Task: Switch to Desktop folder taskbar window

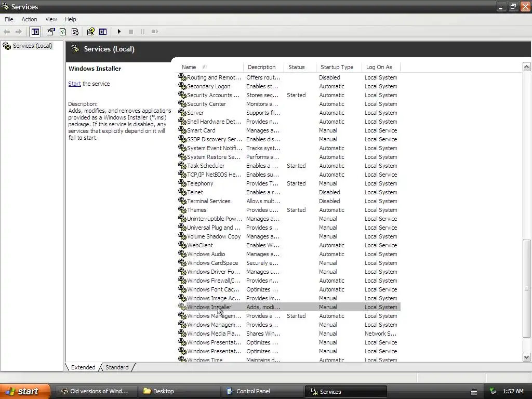Action: 179,391
